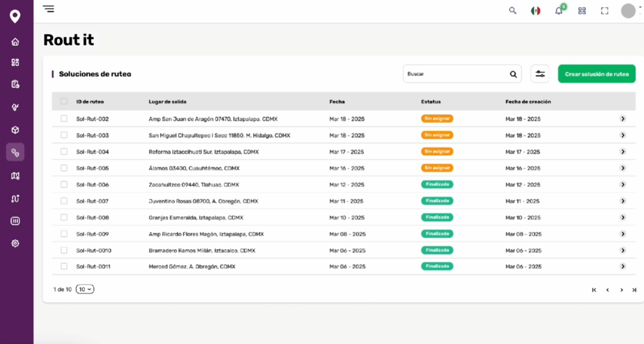Open the package box icon in sidebar
This screenshot has height=344, width=644.
15,130
